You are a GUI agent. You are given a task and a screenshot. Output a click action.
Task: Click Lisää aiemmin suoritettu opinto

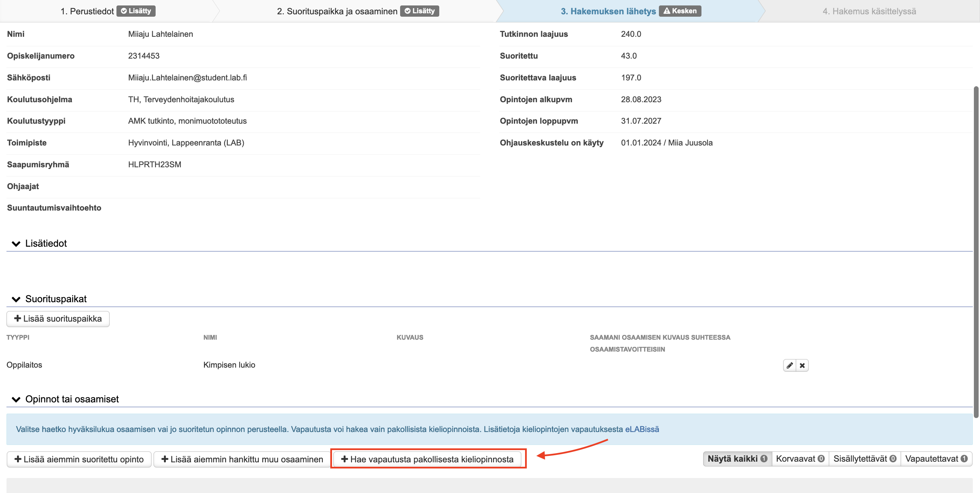tap(79, 459)
